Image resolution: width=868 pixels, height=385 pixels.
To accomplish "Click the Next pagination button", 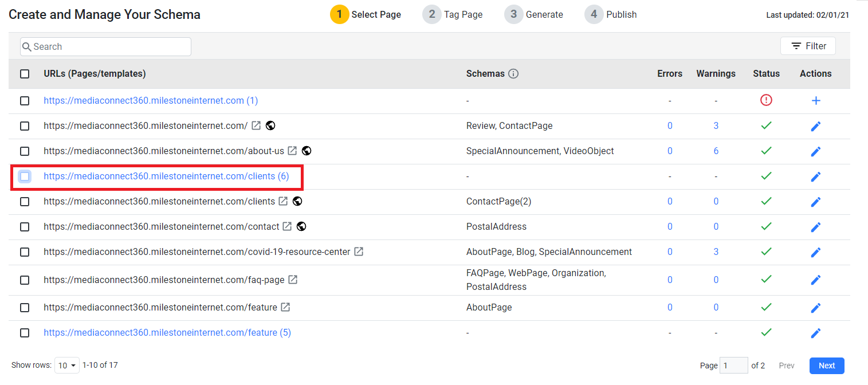I will [827, 365].
